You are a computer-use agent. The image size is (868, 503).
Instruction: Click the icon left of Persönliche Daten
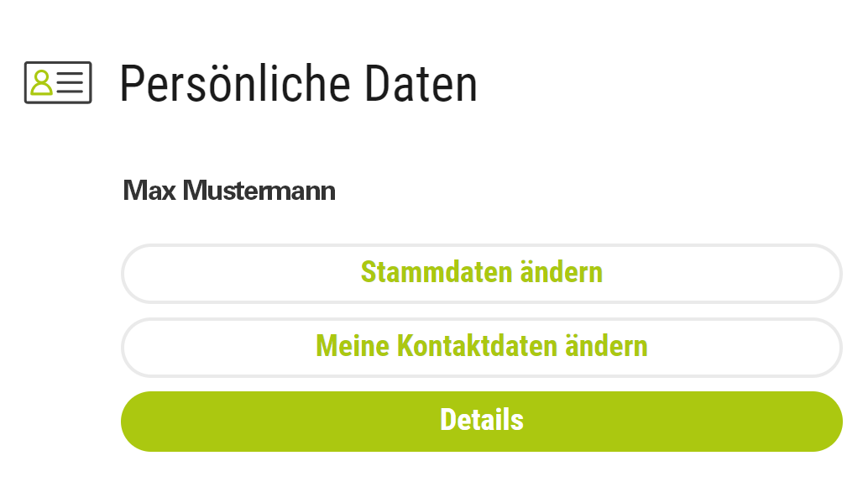tap(58, 82)
